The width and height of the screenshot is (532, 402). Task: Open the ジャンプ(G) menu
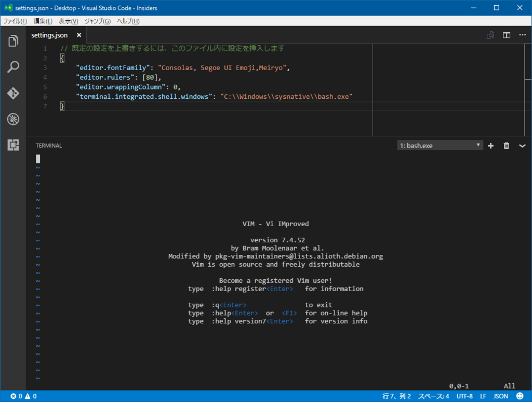tap(97, 21)
